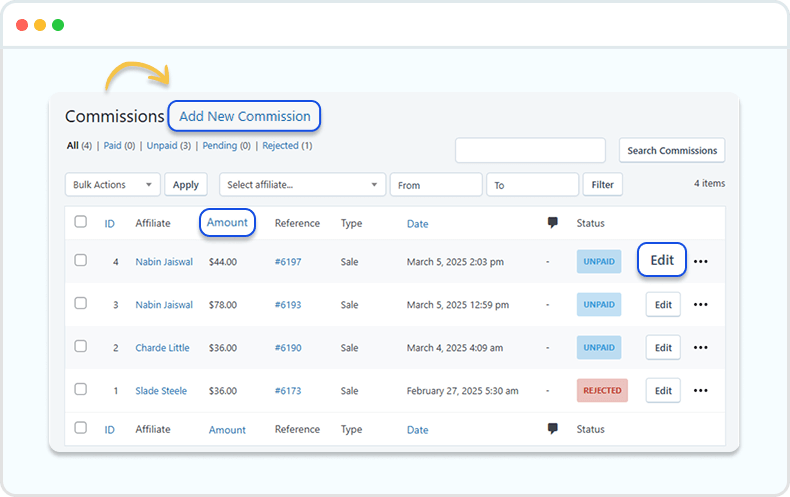
Task: Click the To date field
Action: 532,184
